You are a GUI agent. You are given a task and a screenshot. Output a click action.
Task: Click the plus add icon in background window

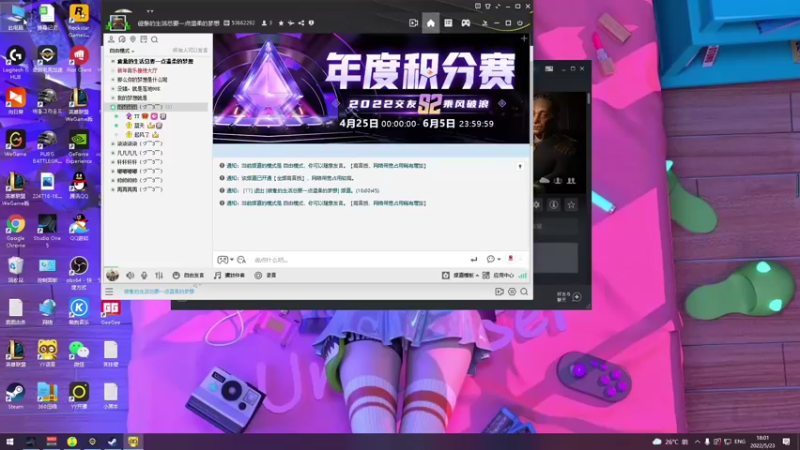coord(577,296)
